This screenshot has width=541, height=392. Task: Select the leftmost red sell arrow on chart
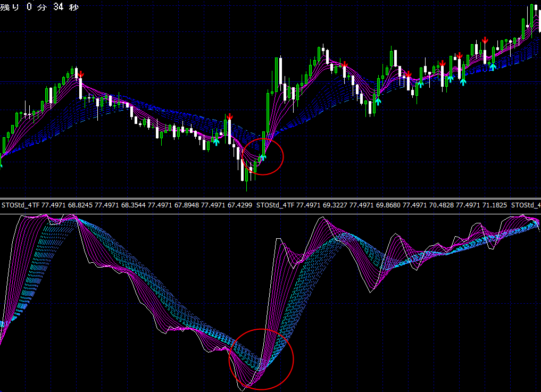tap(81, 74)
